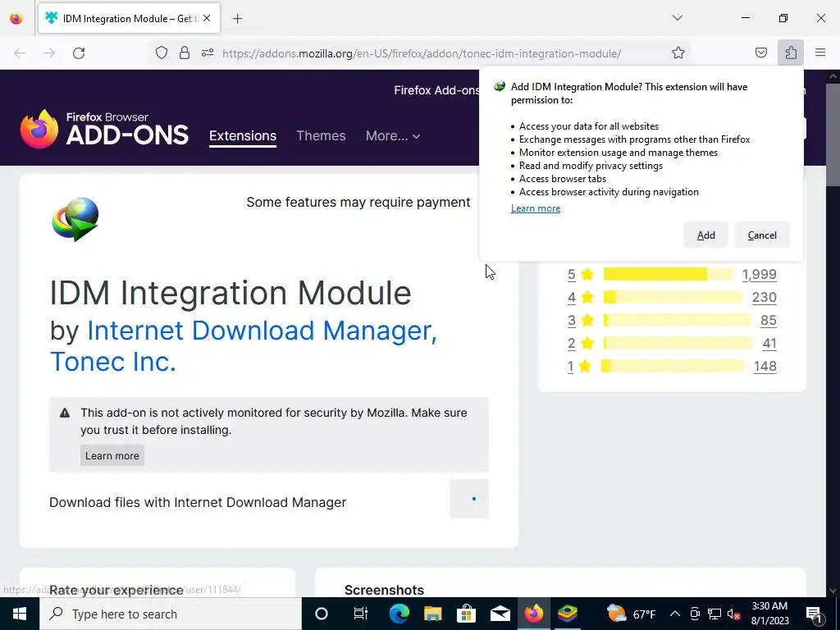Viewport: 840px width, 630px height.
Task: Open Cortana from the taskbar
Action: 322,614
